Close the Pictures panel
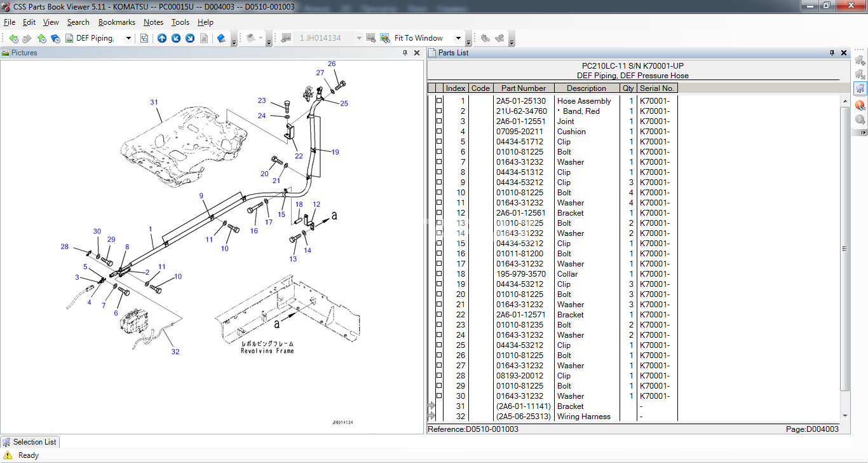 tap(417, 53)
